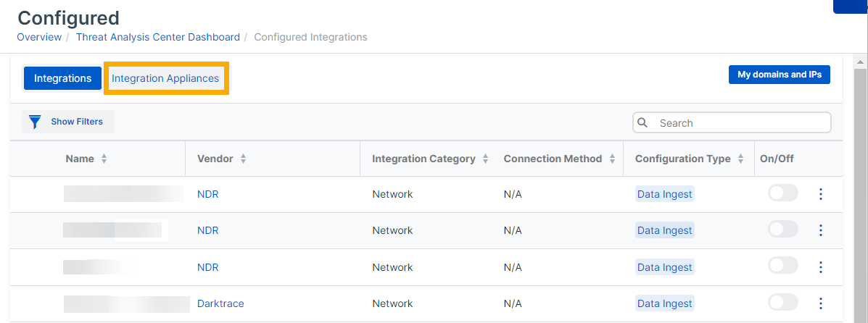868x323 pixels.
Task: Click into the Search input field
Action: coord(740,123)
